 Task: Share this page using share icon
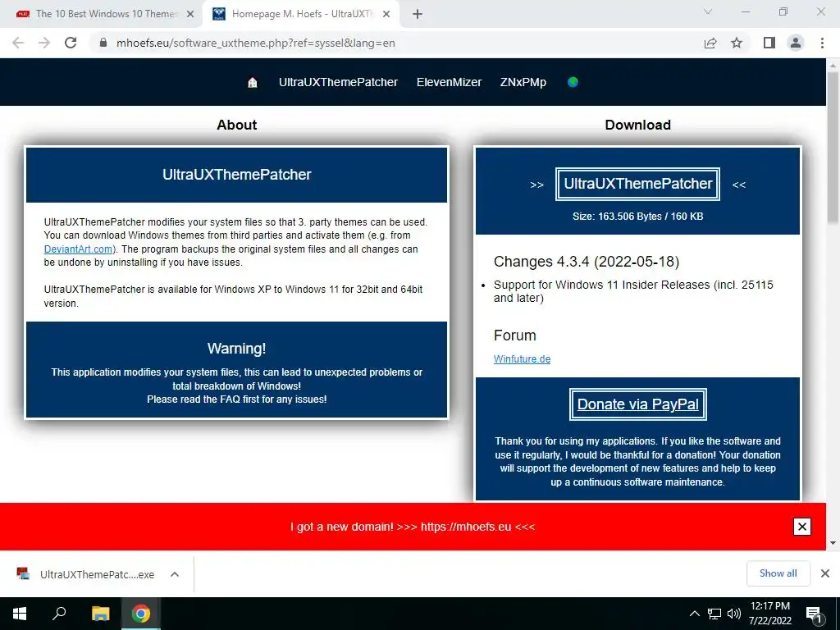coord(710,43)
